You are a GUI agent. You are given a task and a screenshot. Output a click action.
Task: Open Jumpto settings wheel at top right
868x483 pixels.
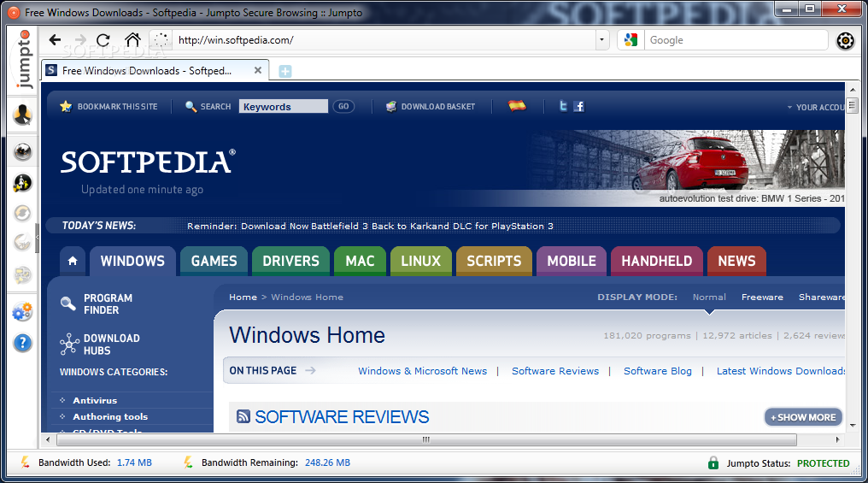pos(845,40)
